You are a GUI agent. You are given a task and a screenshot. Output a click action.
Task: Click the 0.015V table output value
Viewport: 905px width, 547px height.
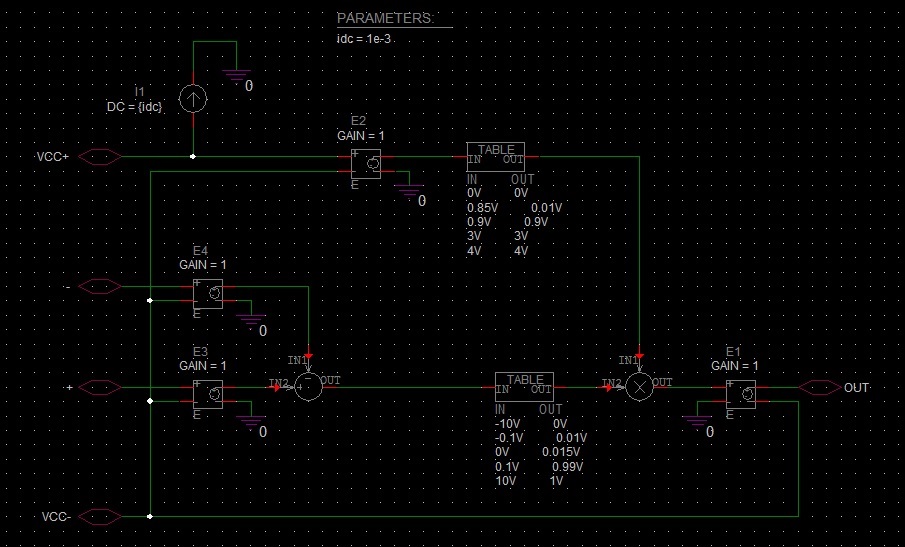point(562,452)
